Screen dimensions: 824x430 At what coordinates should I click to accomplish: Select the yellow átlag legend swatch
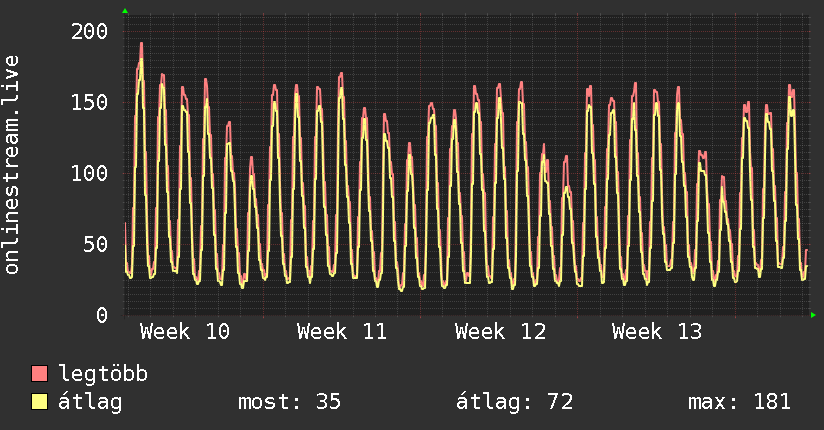pyautogui.click(x=40, y=402)
